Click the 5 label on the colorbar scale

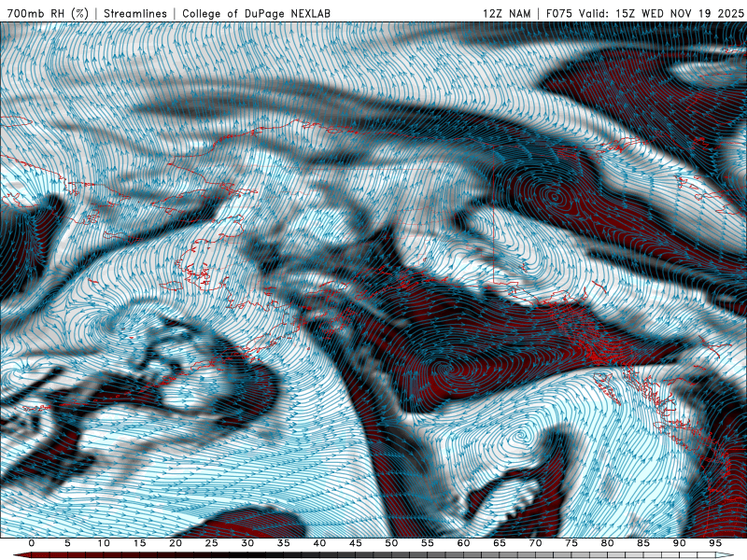(67, 543)
